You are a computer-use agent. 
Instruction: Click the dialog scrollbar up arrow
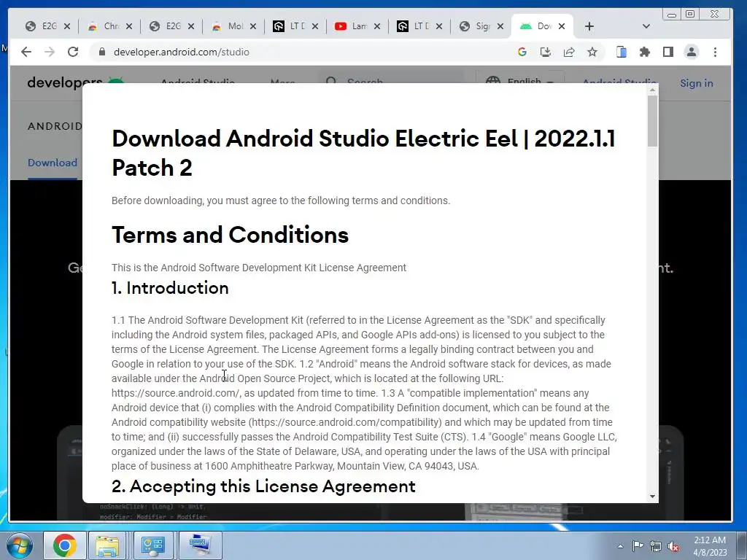point(652,90)
